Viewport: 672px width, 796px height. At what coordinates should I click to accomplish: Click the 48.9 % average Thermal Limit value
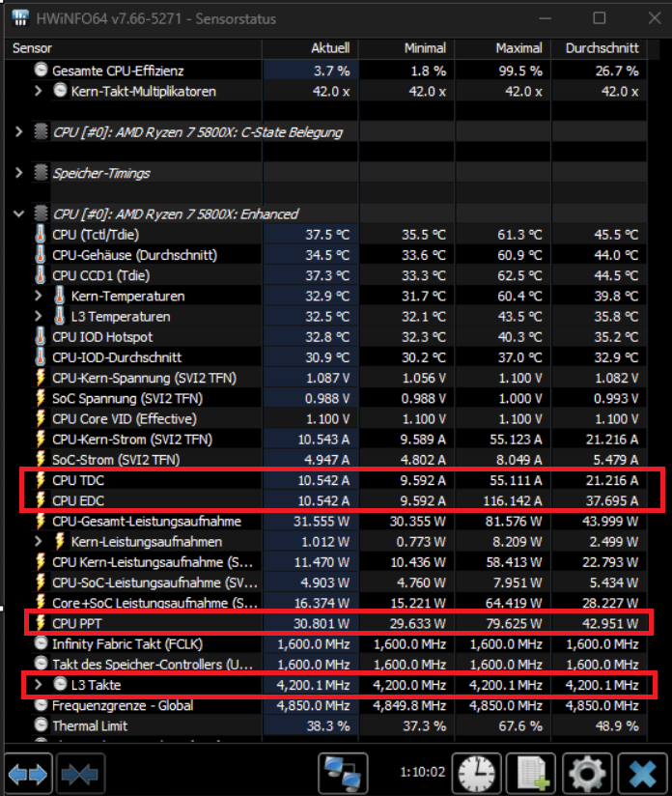pos(617,725)
